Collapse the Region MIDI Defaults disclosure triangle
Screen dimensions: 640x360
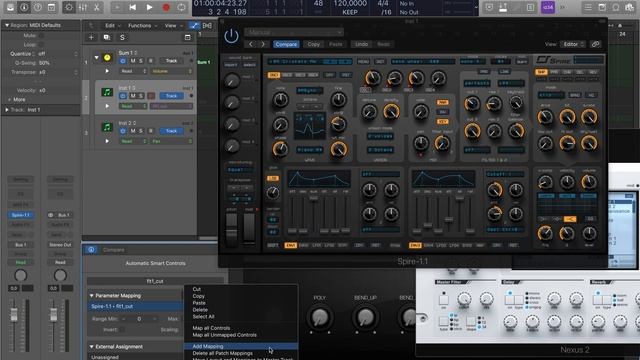(x=7, y=25)
